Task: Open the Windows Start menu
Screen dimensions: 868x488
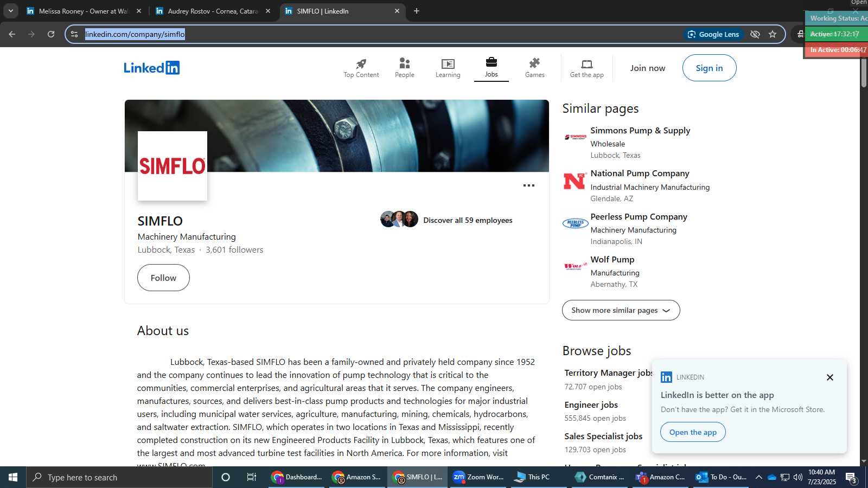Action: tap(13, 477)
